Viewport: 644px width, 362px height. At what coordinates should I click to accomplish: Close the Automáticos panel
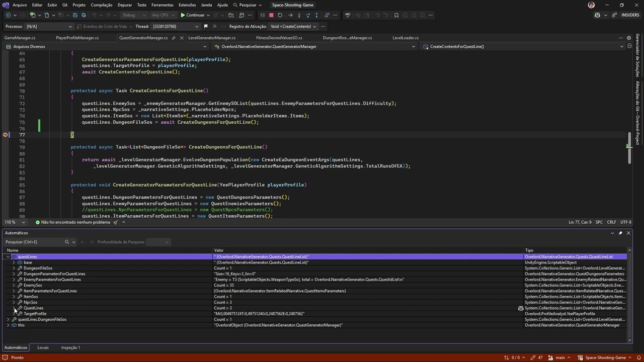point(628,233)
